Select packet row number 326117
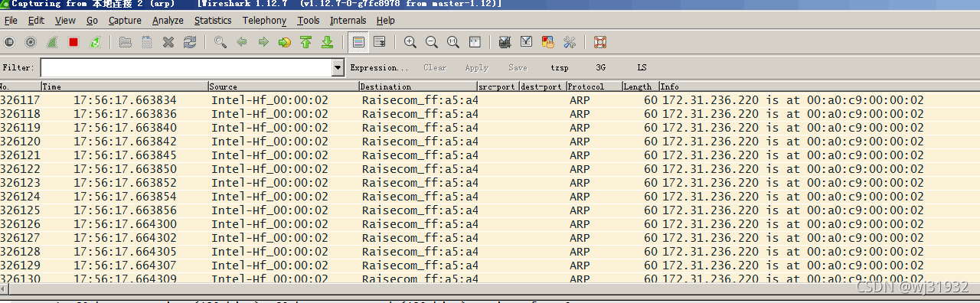The width and height of the screenshot is (980, 303). (x=490, y=100)
